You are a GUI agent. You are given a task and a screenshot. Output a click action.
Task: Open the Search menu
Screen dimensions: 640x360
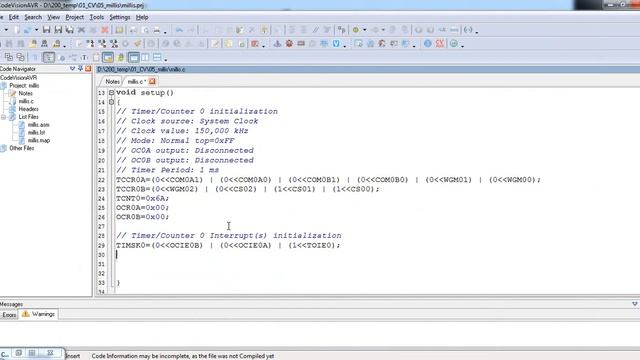tap(33, 17)
